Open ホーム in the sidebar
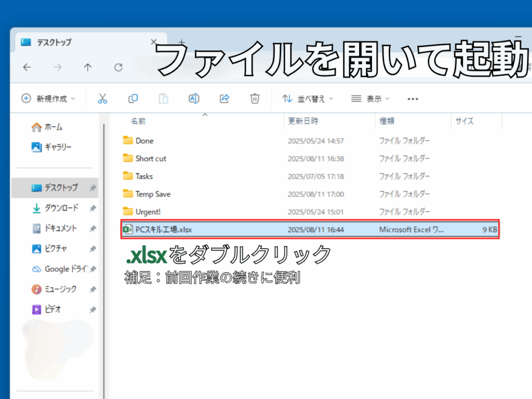This screenshot has height=399, width=532. [x=54, y=127]
